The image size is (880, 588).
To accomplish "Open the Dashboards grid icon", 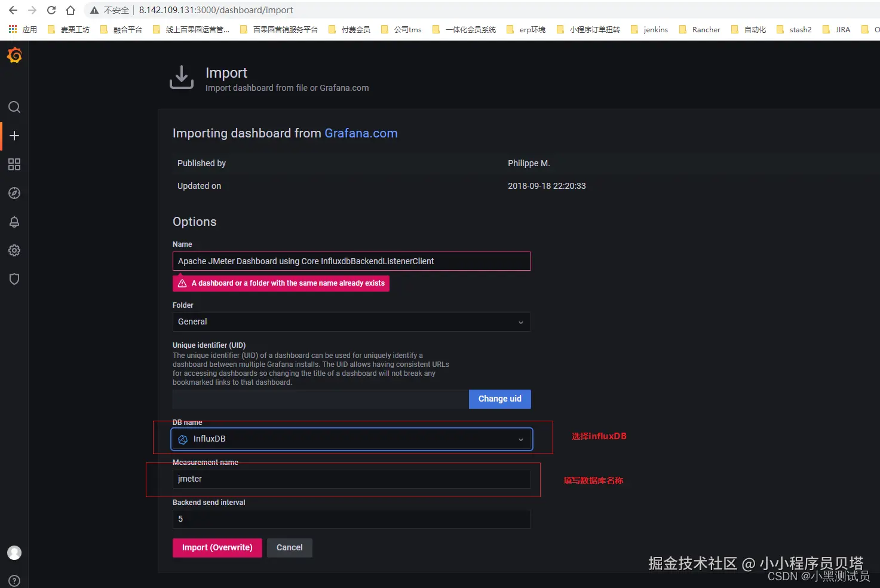I will point(14,164).
